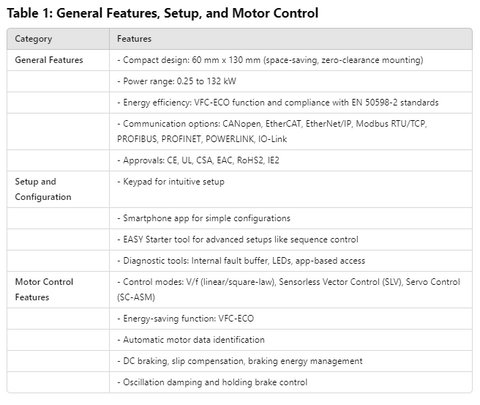The width and height of the screenshot is (480, 405).
Task: Click the Category column header
Action: (x=58, y=39)
